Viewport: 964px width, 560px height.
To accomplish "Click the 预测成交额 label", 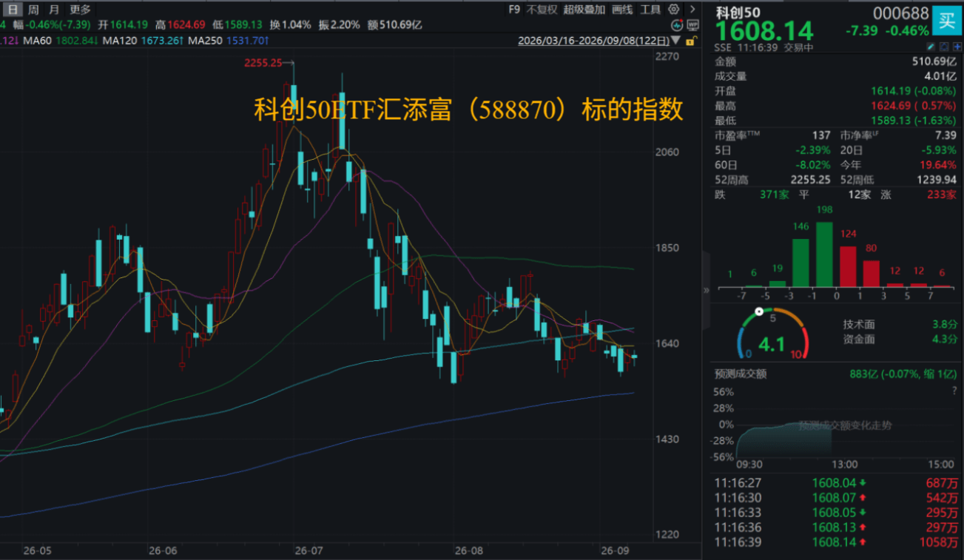I will [741, 374].
